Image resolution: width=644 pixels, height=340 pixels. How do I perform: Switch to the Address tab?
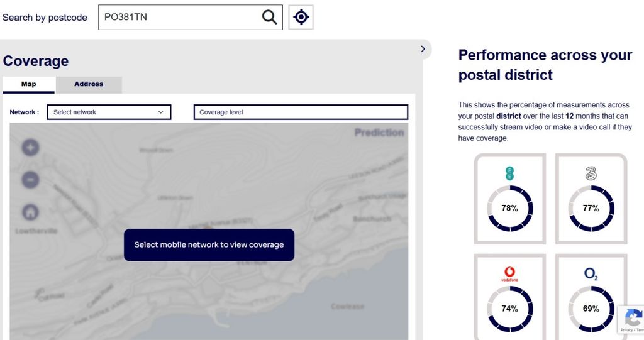[89, 84]
